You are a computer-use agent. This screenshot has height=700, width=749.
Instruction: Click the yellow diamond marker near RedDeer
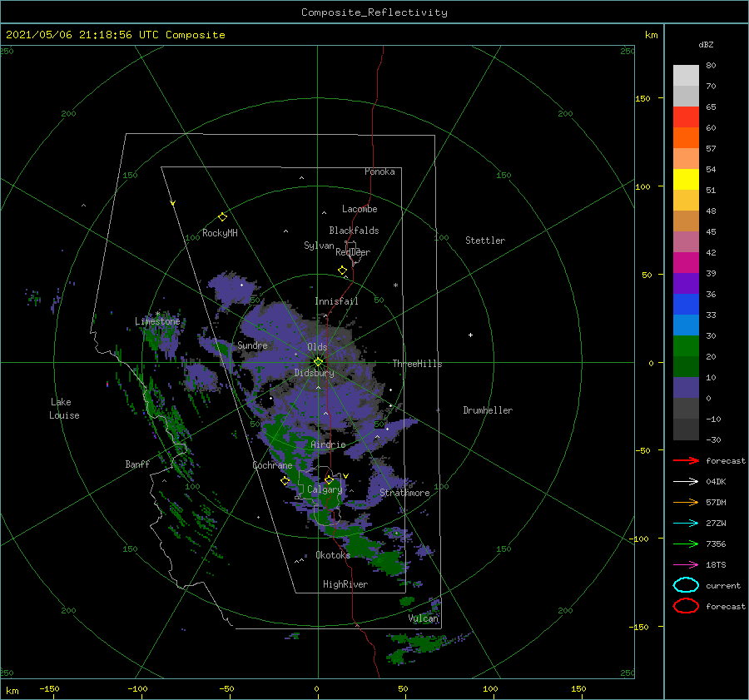click(x=343, y=271)
